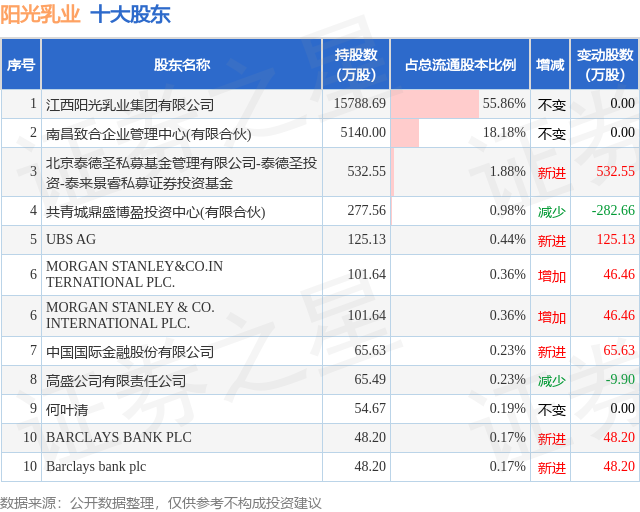This screenshot has height=512, width=640.
Task: Select the 变动股数(万股) column header
Action: (x=605, y=65)
